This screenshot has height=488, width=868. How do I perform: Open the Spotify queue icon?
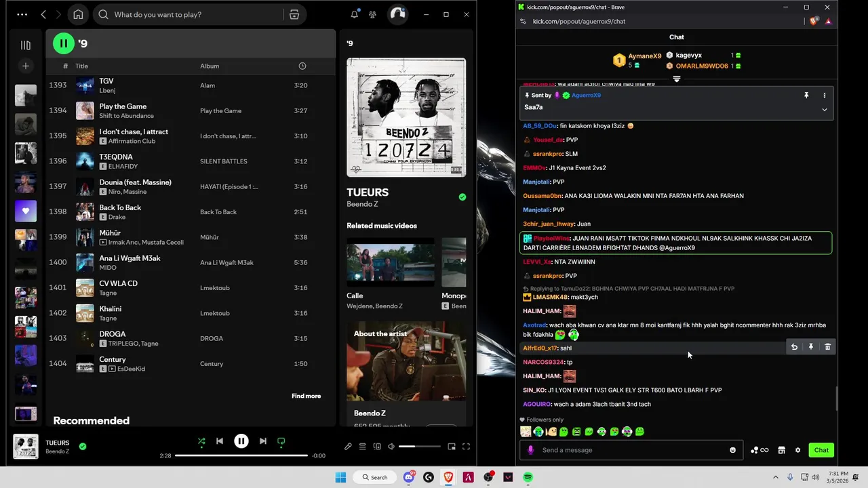point(363,447)
